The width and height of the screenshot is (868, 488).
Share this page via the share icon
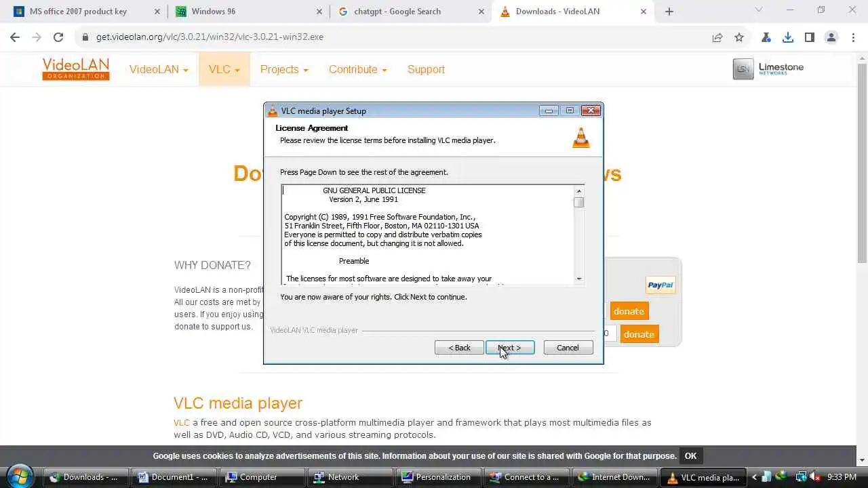pos(717,37)
